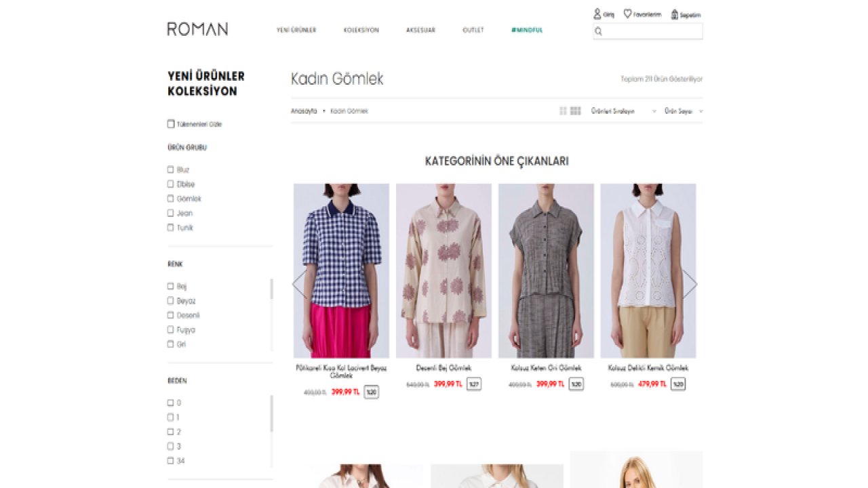Open Desenli Bej Gömlek product link
This screenshot has height=488, width=868.
(443, 368)
